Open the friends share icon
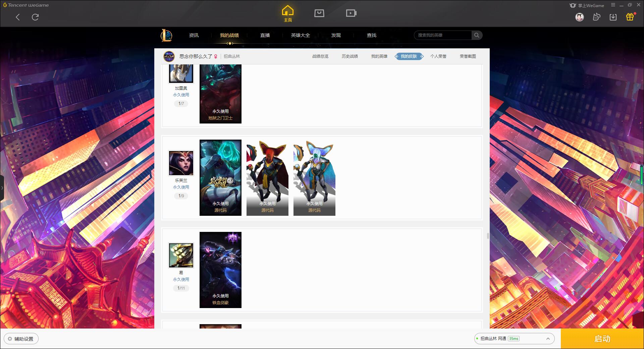The image size is (644, 349). click(596, 17)
